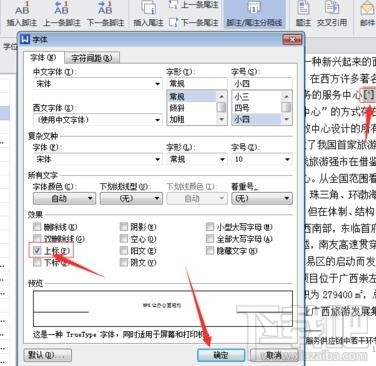This screenshot has height=366, width=376.
Task: Click up arrow of 字号 list scrollbar
Action: coord(286,96)
